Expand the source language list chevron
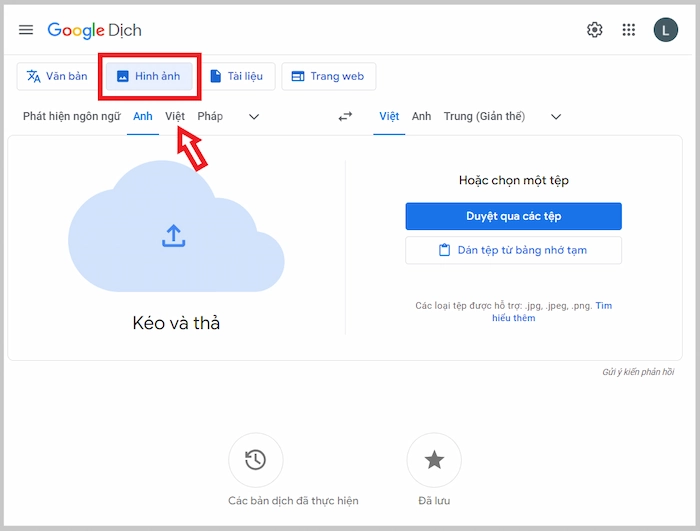700x531 pixels. pos(254,117)
